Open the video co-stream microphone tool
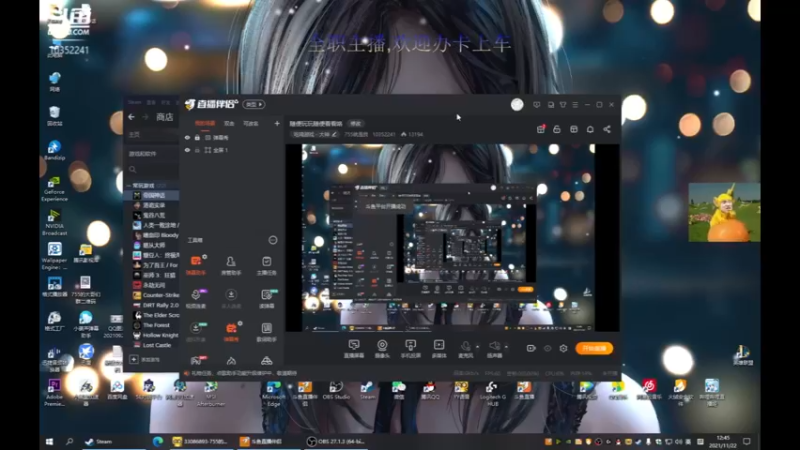 point(196,298)
